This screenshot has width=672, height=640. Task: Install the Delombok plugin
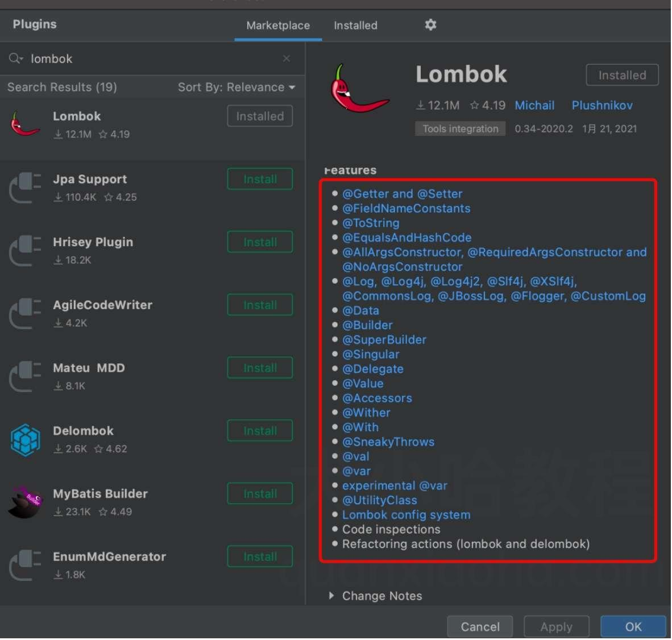click(x=260, y=431)
